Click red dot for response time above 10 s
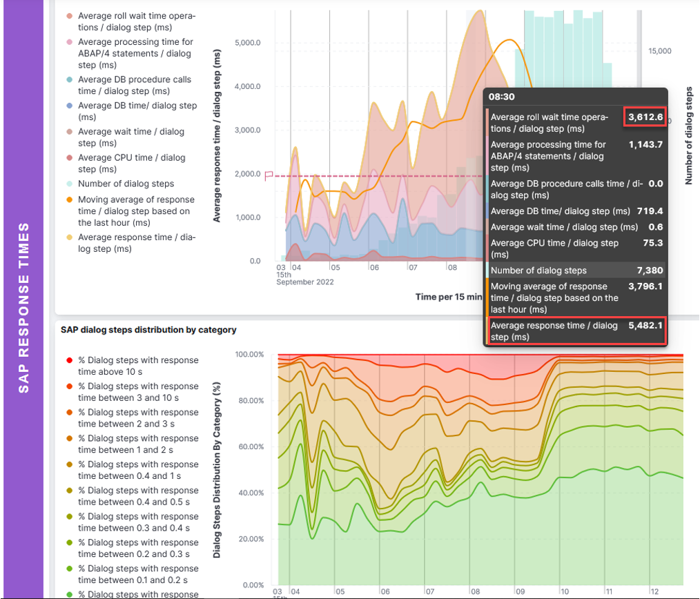Image resolution: width=700 pixels, height=599 pixels. [x=68, y=360]
